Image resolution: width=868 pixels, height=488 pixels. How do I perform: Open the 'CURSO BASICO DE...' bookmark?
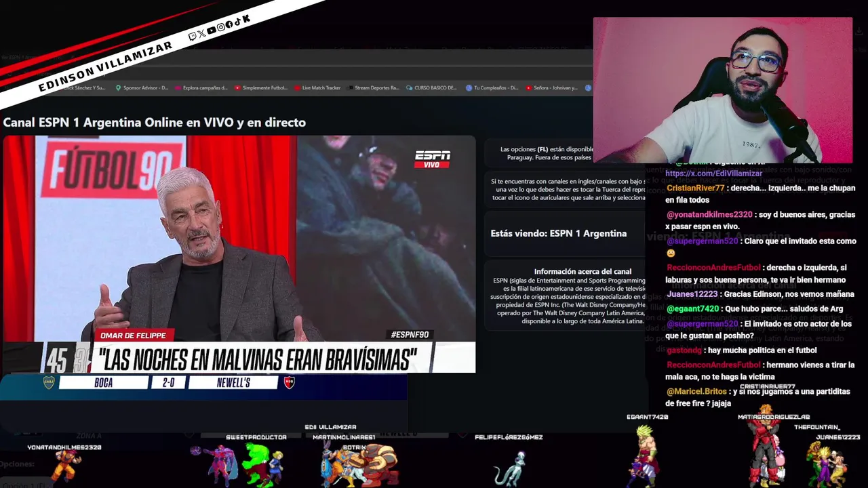pyautogui.click(x=431, y=87)
